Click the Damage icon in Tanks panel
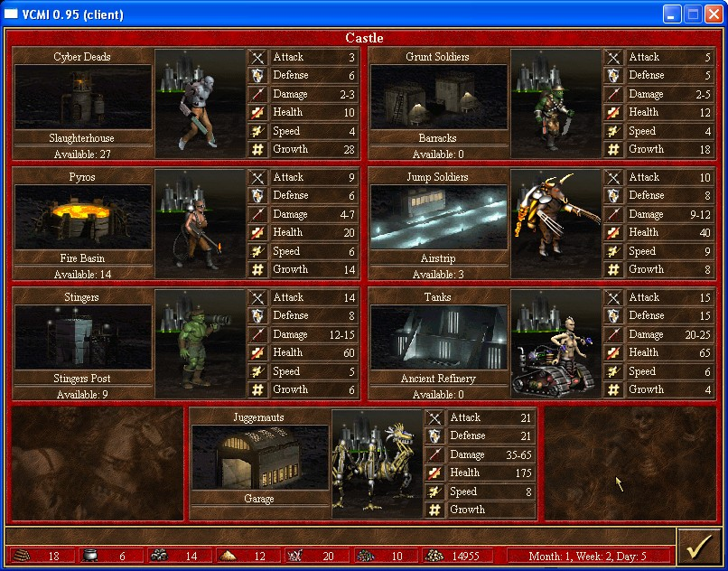The width and height of the screenshot is (728, 571). (x=613, y=334)
